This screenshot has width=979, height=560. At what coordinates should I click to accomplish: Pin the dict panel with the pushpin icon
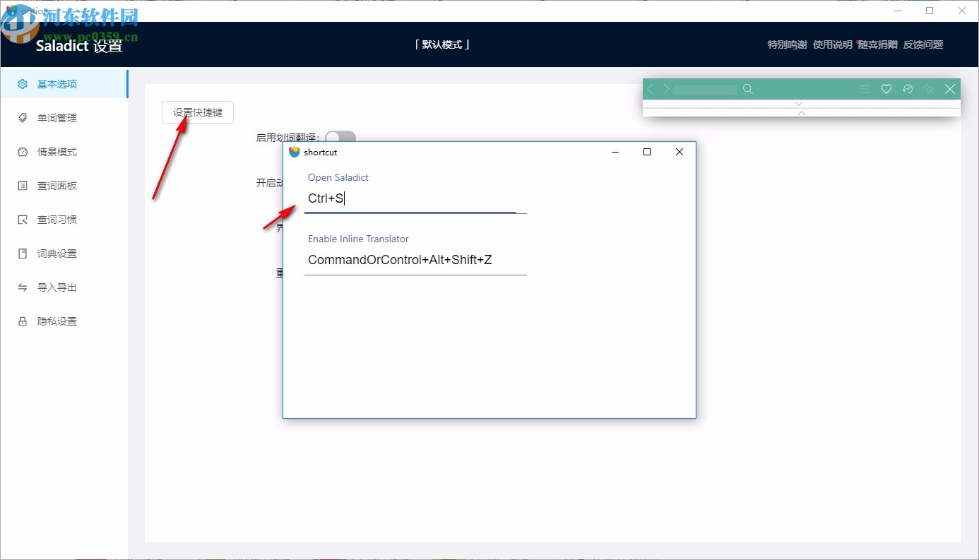tap(929, 89)
